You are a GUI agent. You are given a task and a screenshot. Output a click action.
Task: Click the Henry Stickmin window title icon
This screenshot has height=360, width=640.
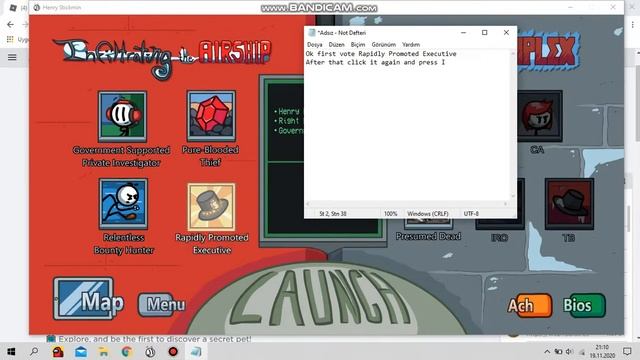pos(36,7)
